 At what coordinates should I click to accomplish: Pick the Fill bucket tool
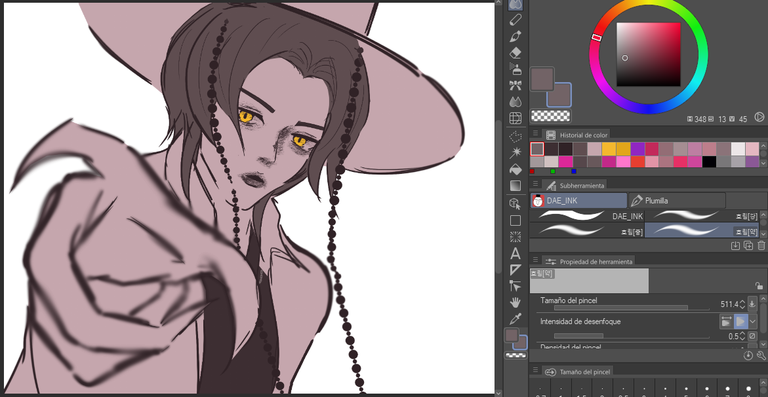coord(515,169)
